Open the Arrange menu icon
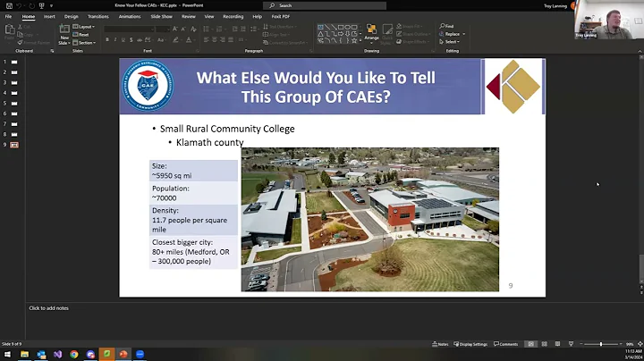 coord(371,34)
